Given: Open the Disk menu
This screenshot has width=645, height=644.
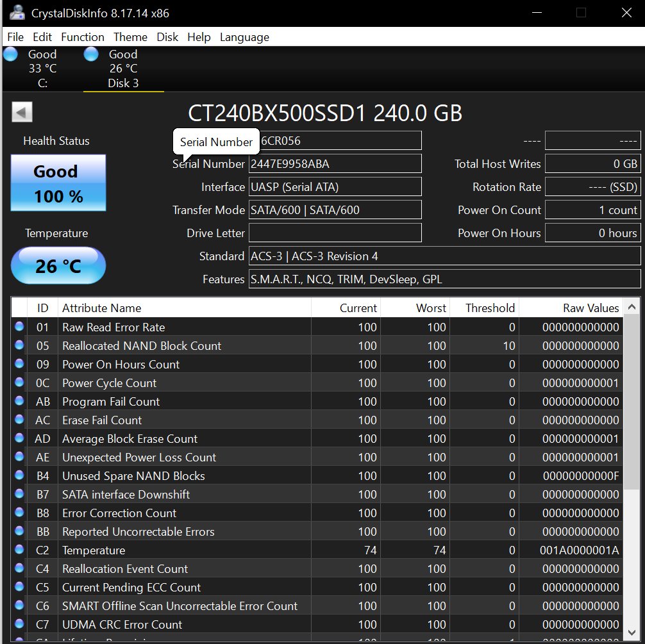Looking at the screenshot, I should point(167,37).
